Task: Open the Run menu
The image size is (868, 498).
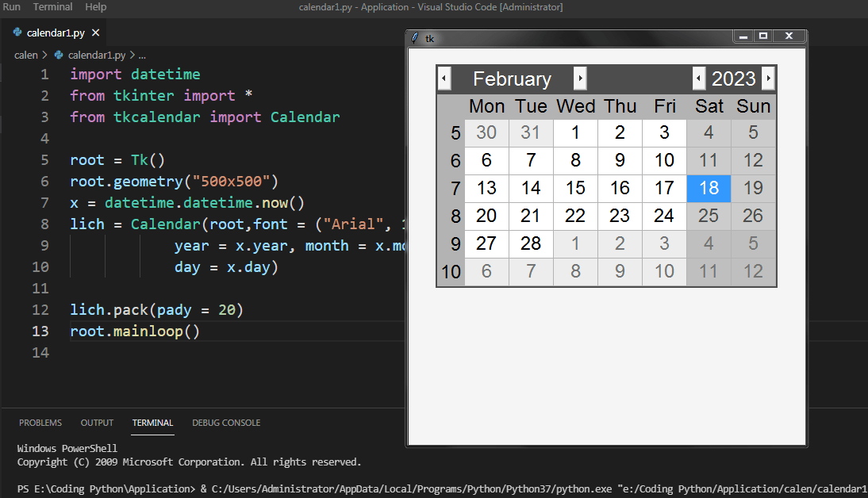Action: [x=12, y=6]
